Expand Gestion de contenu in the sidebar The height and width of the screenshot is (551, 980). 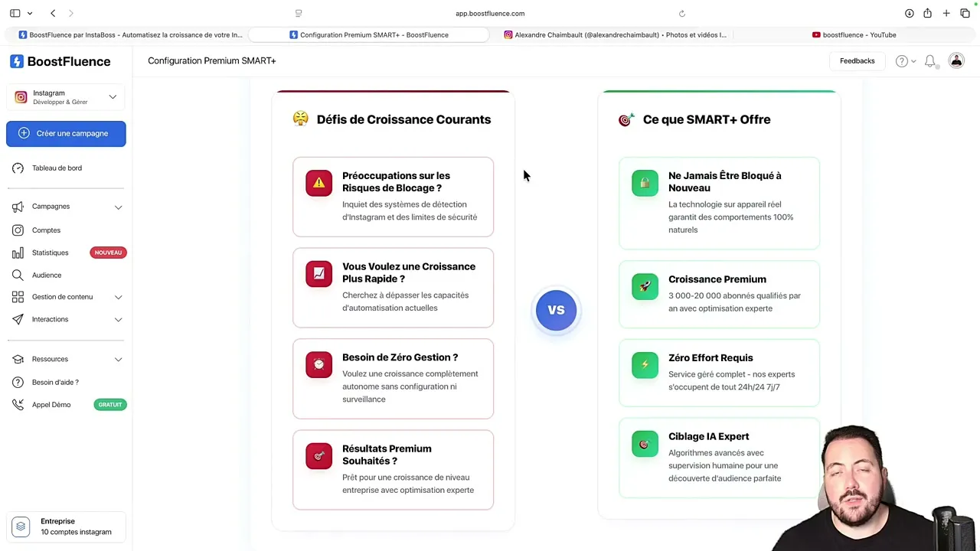click(62, 296)
